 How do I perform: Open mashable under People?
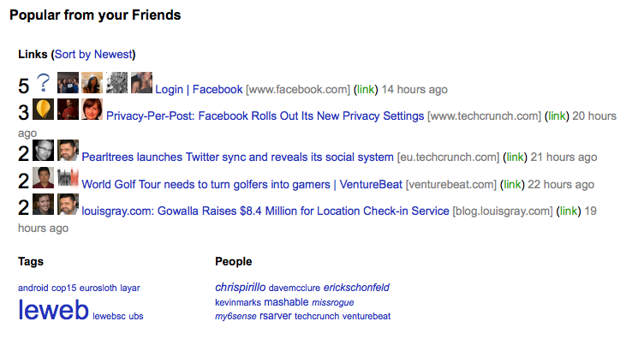(x=286, y=302)
